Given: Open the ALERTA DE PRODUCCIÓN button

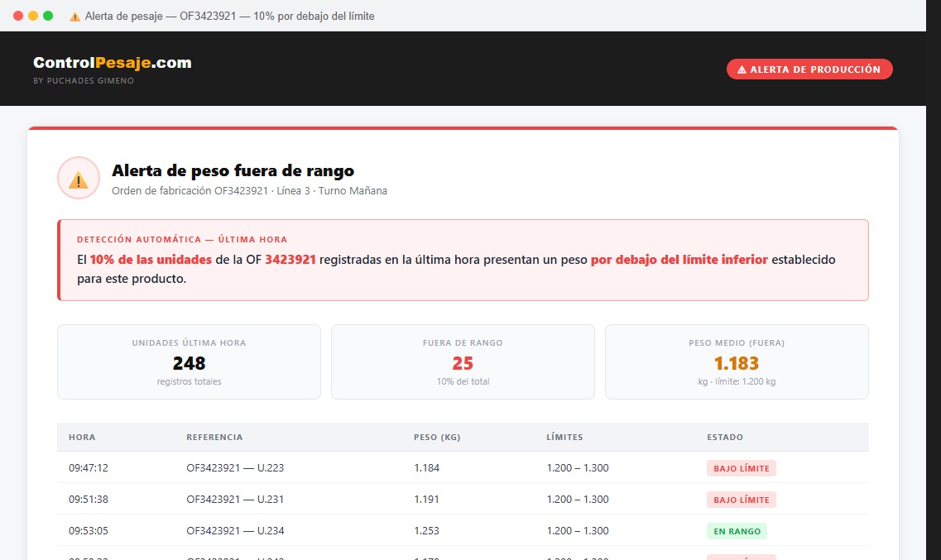Looking at the screenshot, I should pyautogui.click(x=809, y=69).
